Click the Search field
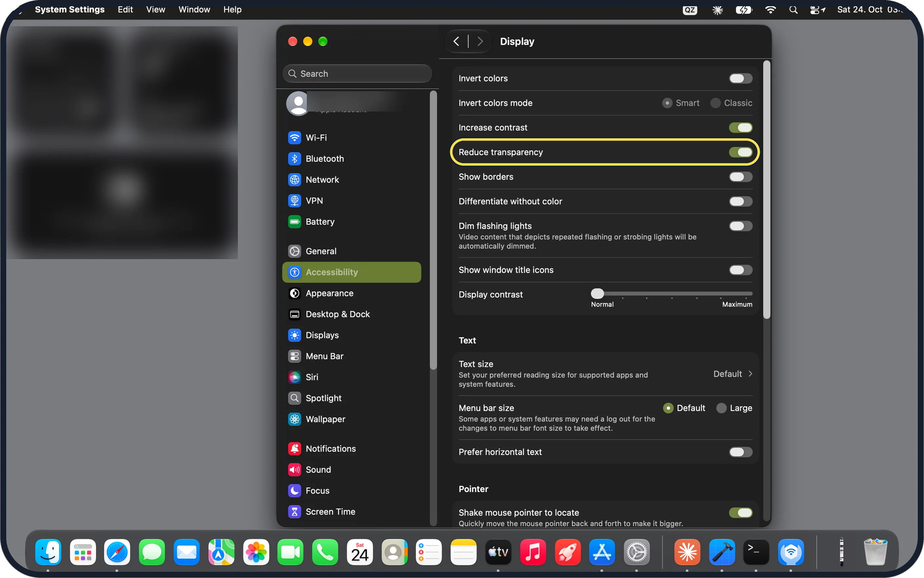 point(357,73)
